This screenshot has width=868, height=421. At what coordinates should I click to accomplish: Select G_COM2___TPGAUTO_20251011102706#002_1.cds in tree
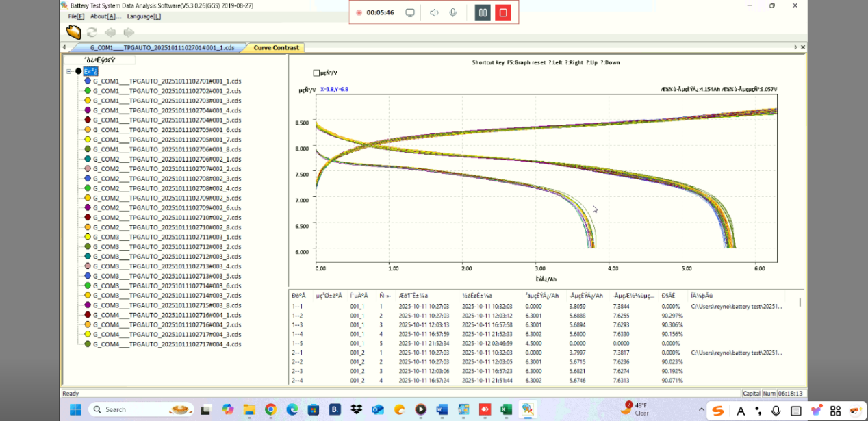click(x=167, y=159)
